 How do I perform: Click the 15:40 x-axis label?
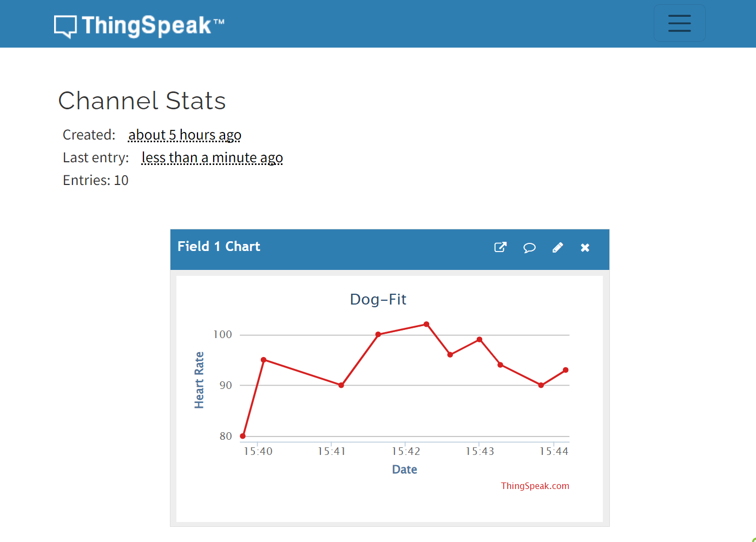click(258, 451)
